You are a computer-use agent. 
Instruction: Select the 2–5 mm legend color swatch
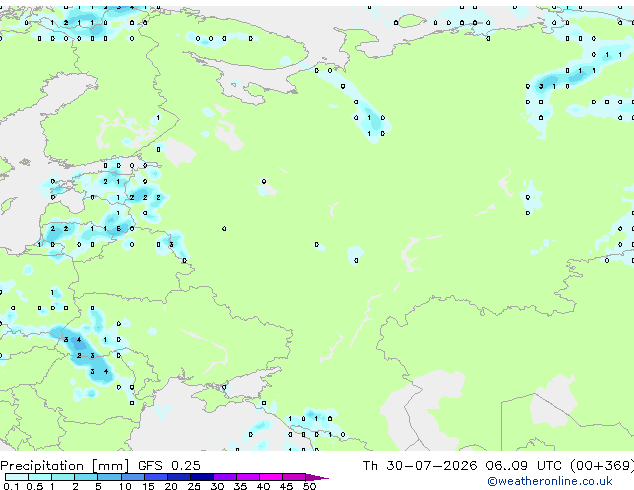(x=86, y=477)
